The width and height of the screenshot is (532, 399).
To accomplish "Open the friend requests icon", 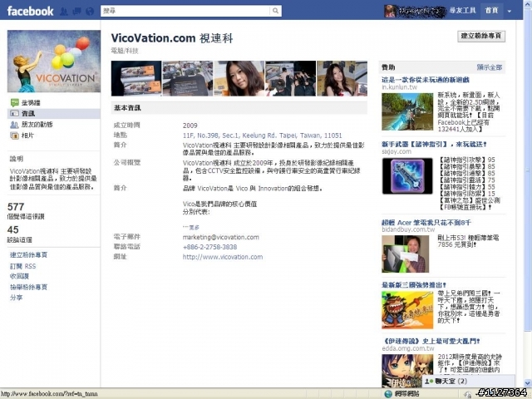I will [64, 11].
